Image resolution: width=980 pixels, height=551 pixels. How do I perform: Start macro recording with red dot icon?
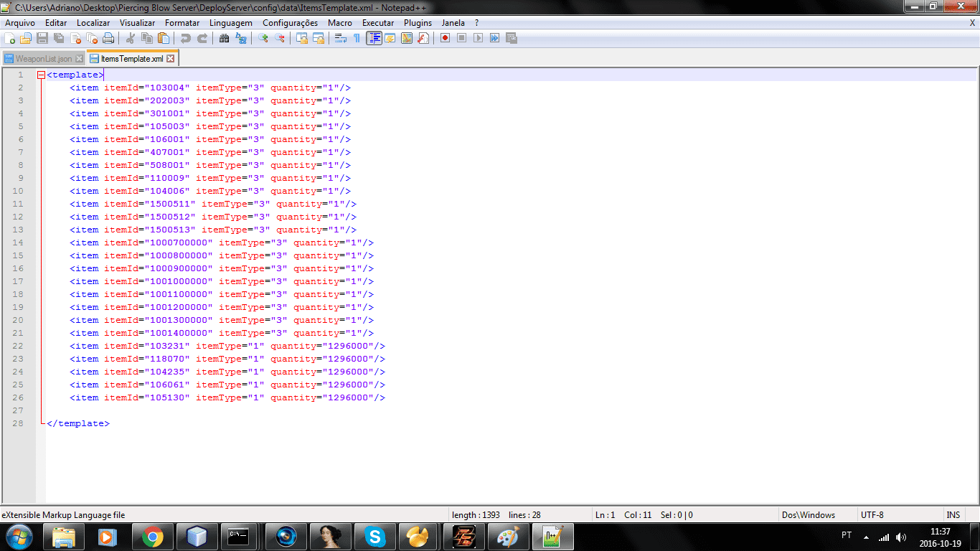point(445,38)
